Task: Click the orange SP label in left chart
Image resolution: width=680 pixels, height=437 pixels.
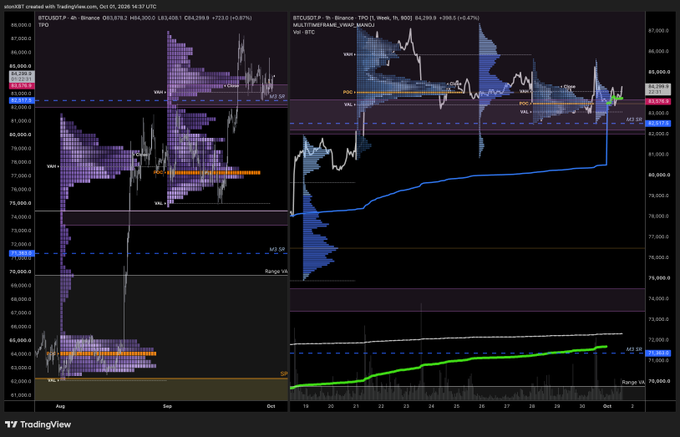Action: (284, 374)
